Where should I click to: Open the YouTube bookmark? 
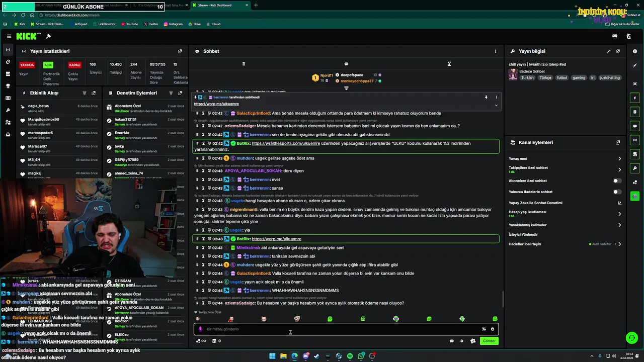click(129, 24)
